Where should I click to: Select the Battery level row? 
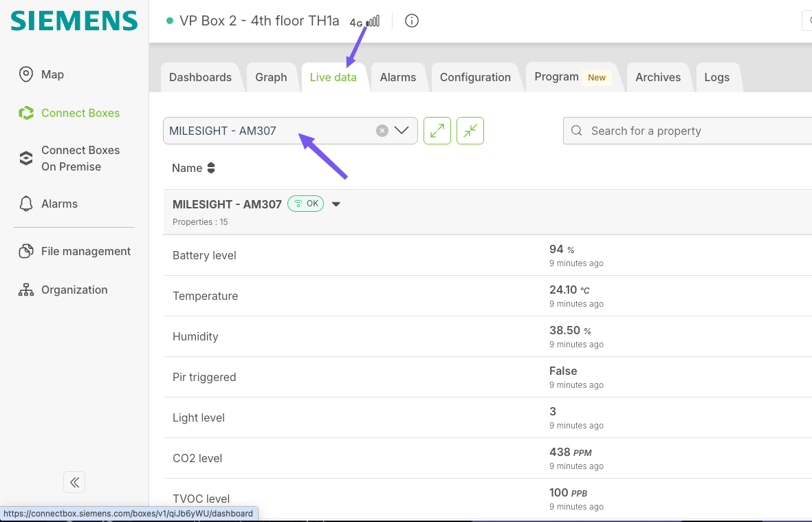(x=488, y=256)
